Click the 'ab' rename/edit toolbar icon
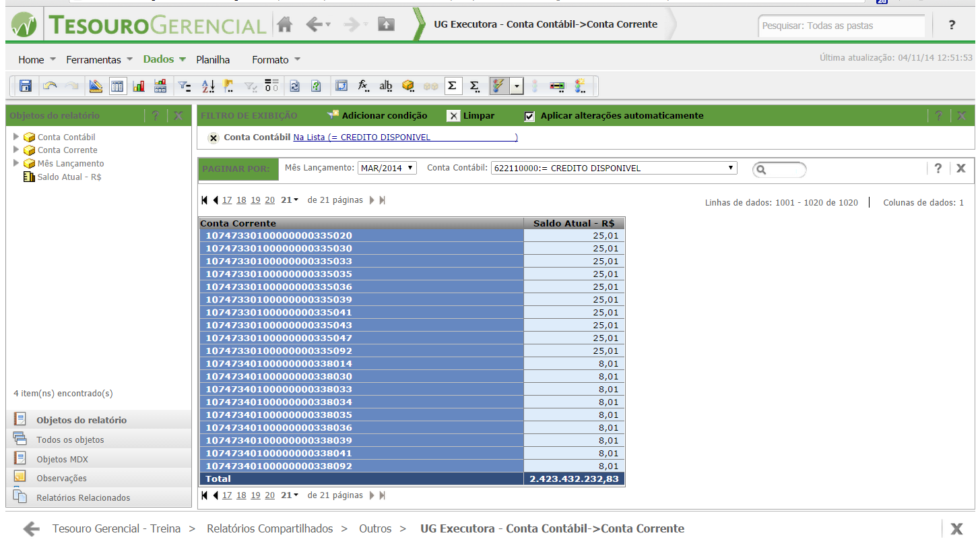The width and height of the screenshot is (980, 550). (385, 86)
